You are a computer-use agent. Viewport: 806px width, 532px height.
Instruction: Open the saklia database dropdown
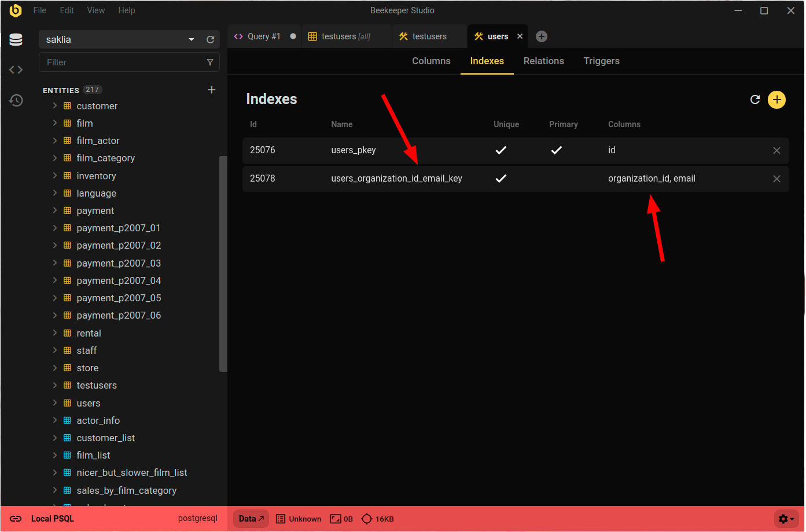tap(191, 39)
